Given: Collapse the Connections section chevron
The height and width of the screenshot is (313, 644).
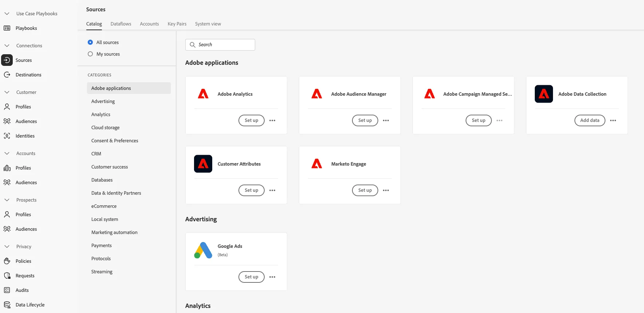Looking at the screenshot, I should tap(7, 45).
